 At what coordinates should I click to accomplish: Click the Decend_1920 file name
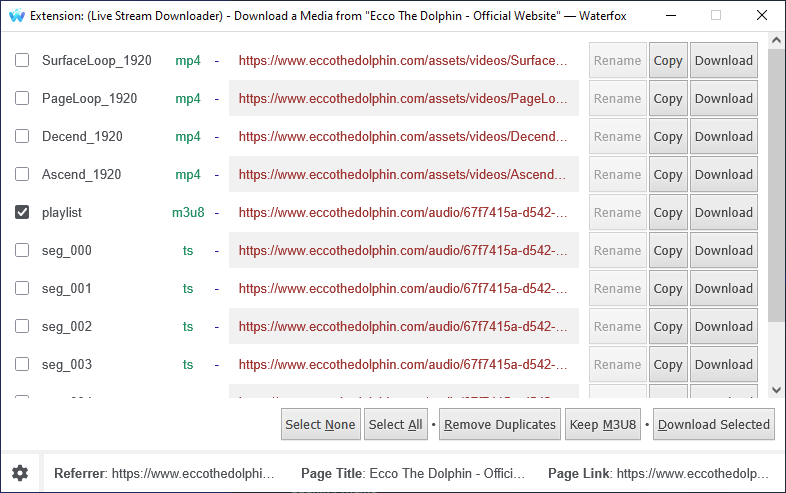pyautogui.click(x=82, y=136)
